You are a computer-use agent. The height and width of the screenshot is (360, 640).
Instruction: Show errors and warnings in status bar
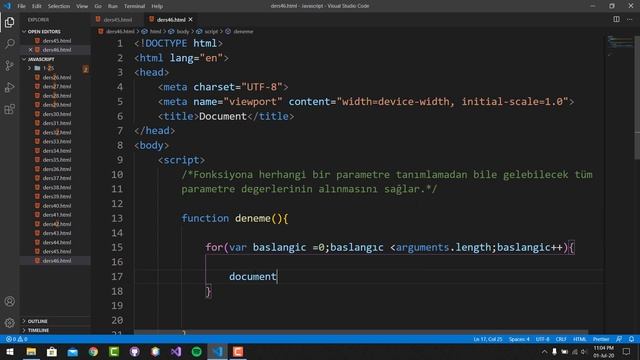point(17,339)
